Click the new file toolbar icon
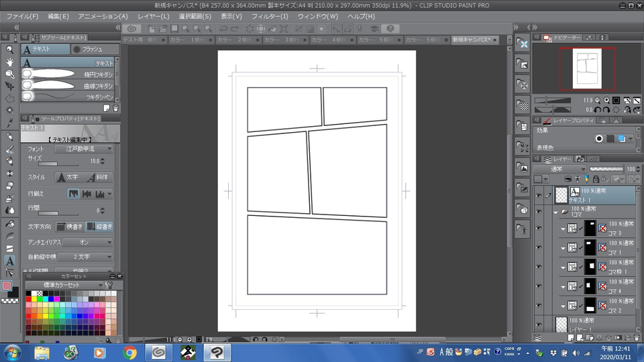644x362 pixels. 152,29
